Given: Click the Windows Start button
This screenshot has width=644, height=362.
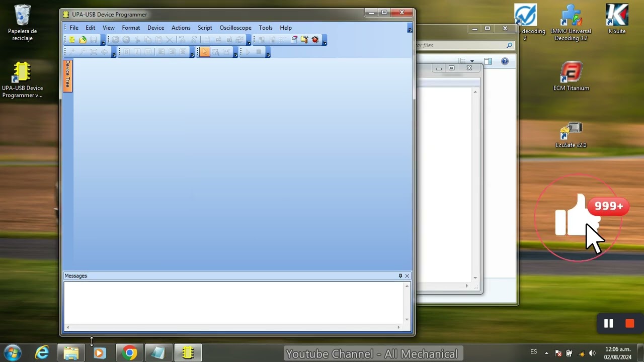Looking at the screenshot, I should pos(13,353).
